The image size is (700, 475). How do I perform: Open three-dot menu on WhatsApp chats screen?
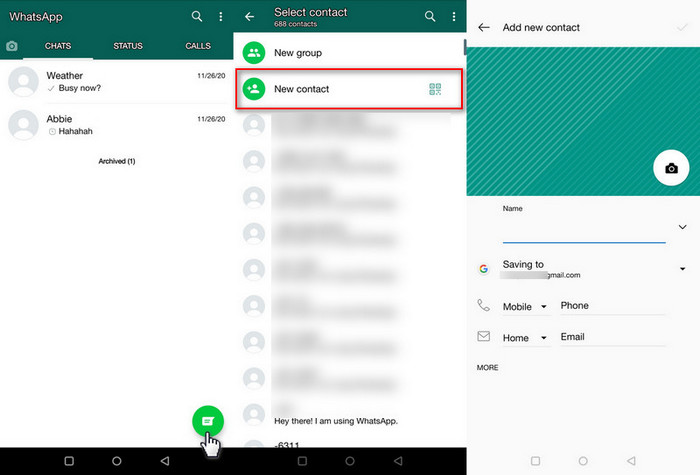pos(221,17)
